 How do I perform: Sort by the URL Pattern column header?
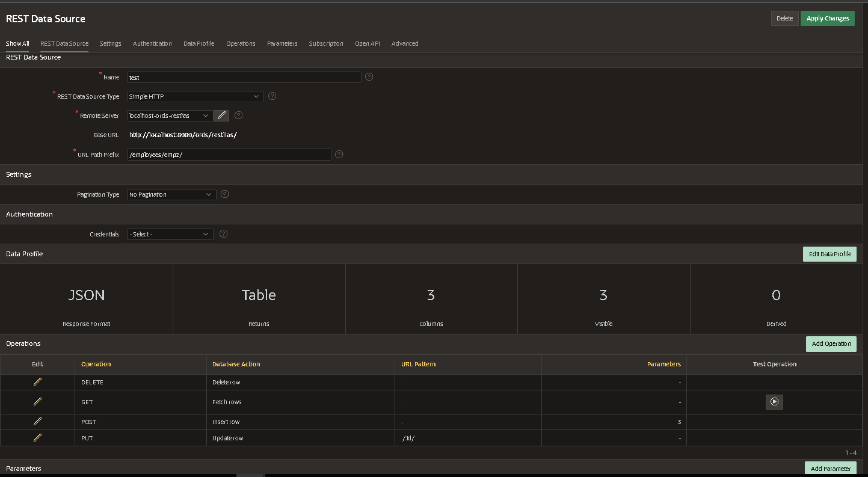(x=418, y=364)
